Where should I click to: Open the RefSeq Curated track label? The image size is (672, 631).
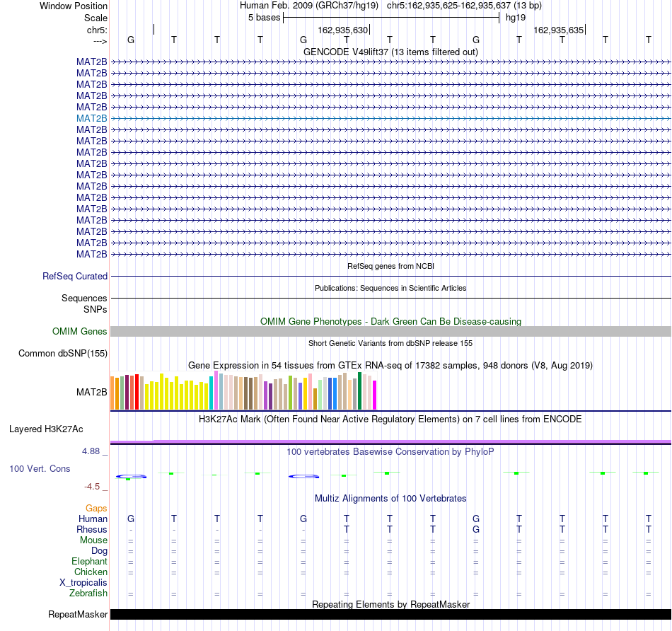[75, 276]
